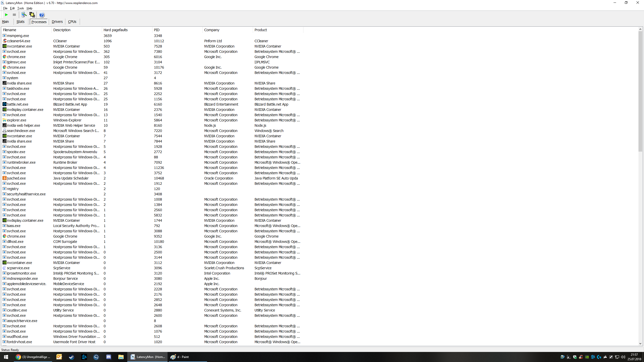Select the ccleaner64.exe process row
This screenshot has width=644, height=362.
tap(19, 41)
